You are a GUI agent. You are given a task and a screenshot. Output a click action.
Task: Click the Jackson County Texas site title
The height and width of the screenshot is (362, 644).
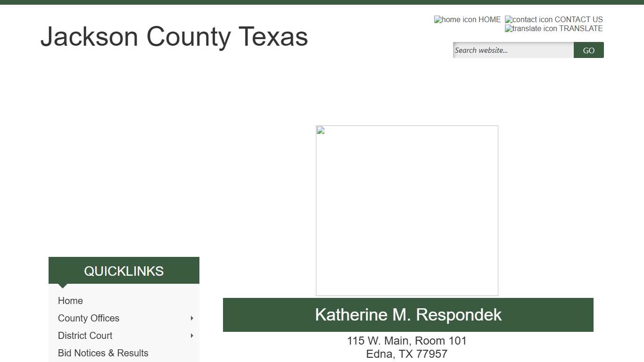174,37
